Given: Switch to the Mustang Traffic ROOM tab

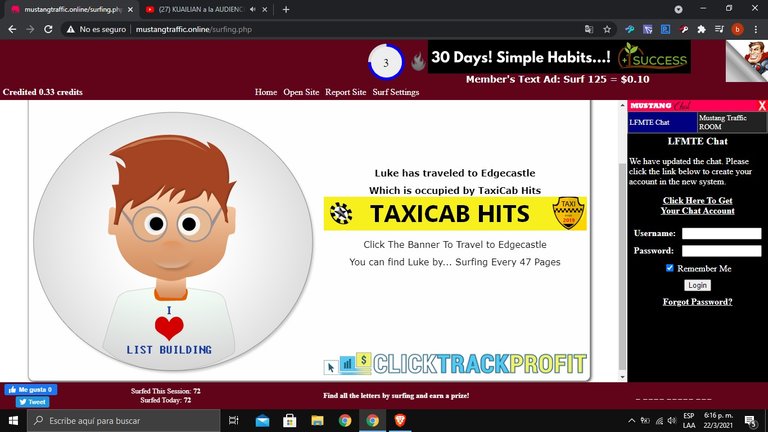Looking at the screenshot, I should [732, 122].
